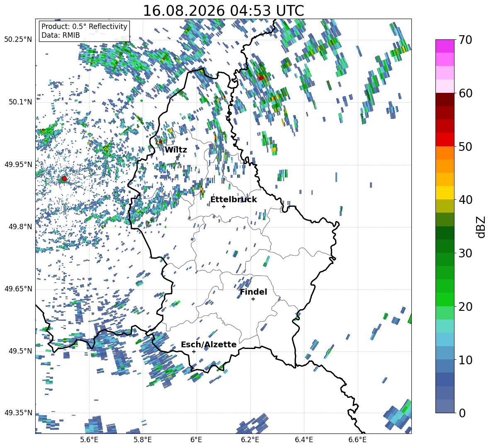Viewport: 491px width, 448px height.
Task: Click the Esch/Alzette city label
Action: pos(209,345)
